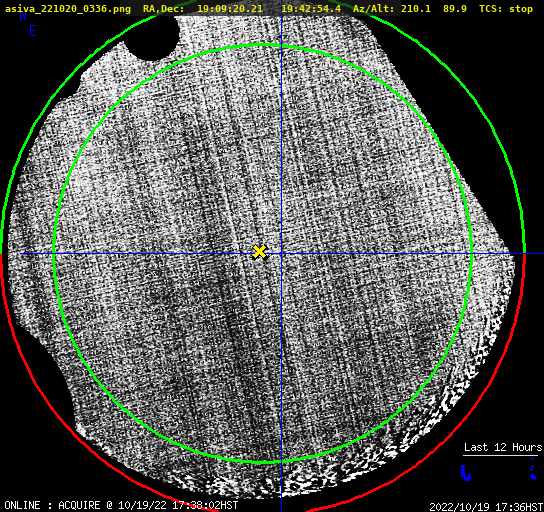
Task: Click the ONLINE : ACQUIRE status text
Action: point(121,505)
